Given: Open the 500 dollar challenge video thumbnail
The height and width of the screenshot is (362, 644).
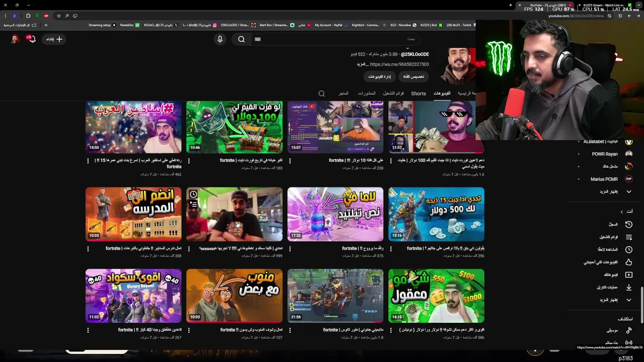Looking at the screenshot, I should coord(436,214).
